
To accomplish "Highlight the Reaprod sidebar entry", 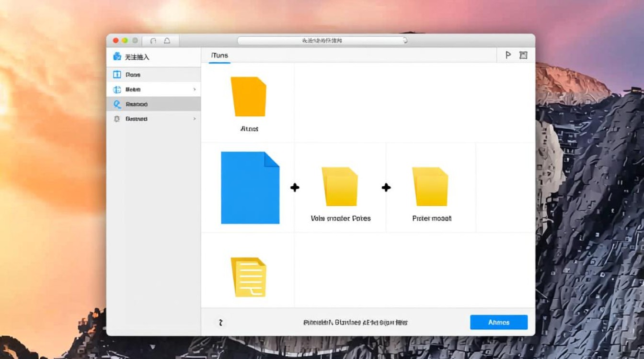I will [x=137, y=104].
